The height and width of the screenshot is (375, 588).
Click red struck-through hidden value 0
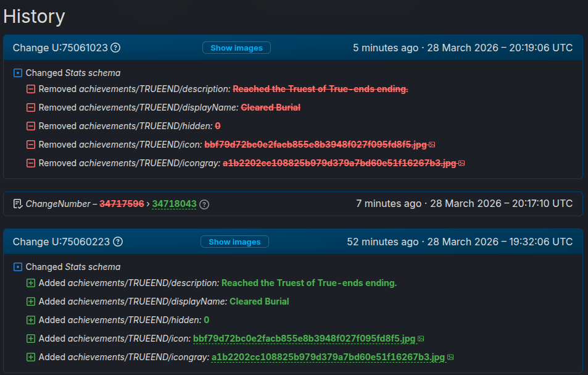(x=218, y=126)
